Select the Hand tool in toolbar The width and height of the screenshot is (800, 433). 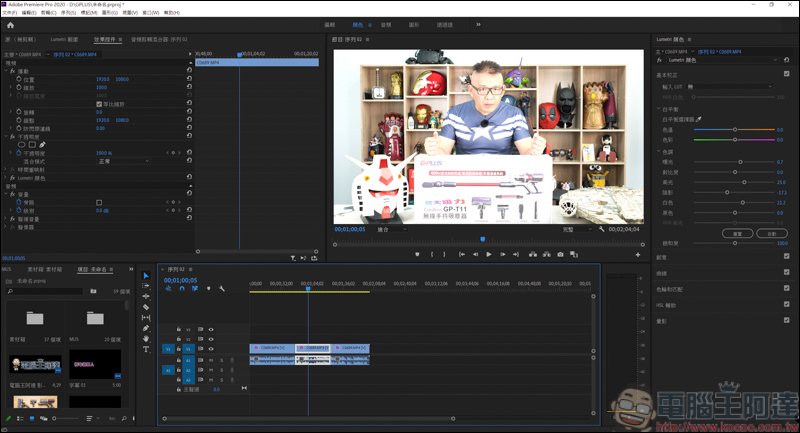coord(146,338)
